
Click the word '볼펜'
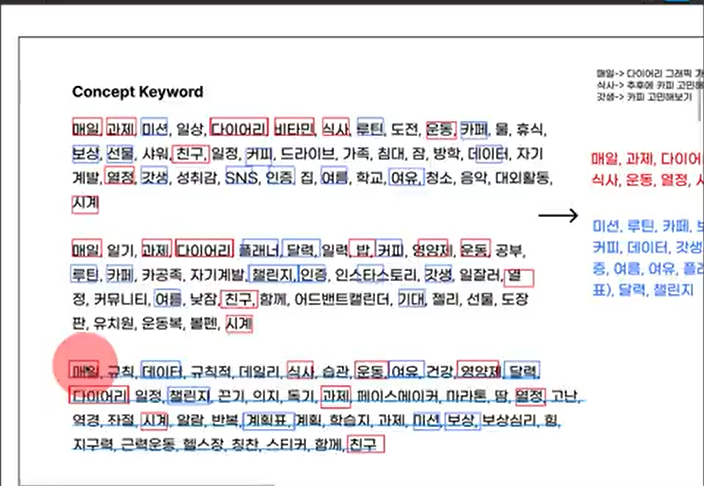click(x=203, y=323)
